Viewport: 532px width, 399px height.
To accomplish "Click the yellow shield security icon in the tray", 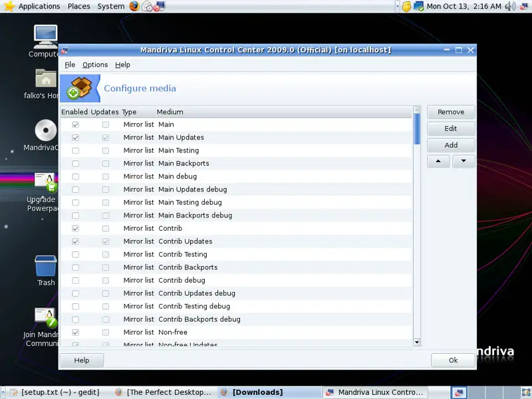I will [406, 6].
